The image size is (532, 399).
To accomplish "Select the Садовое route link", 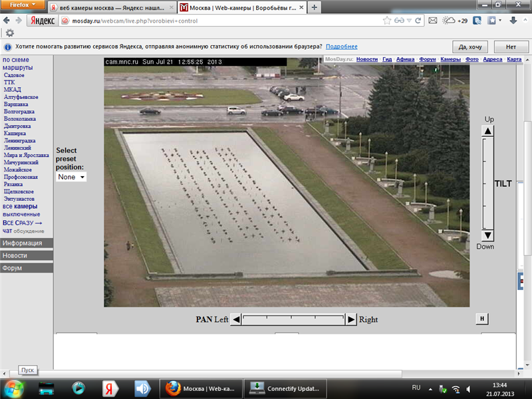I will (x=14, y=75).
